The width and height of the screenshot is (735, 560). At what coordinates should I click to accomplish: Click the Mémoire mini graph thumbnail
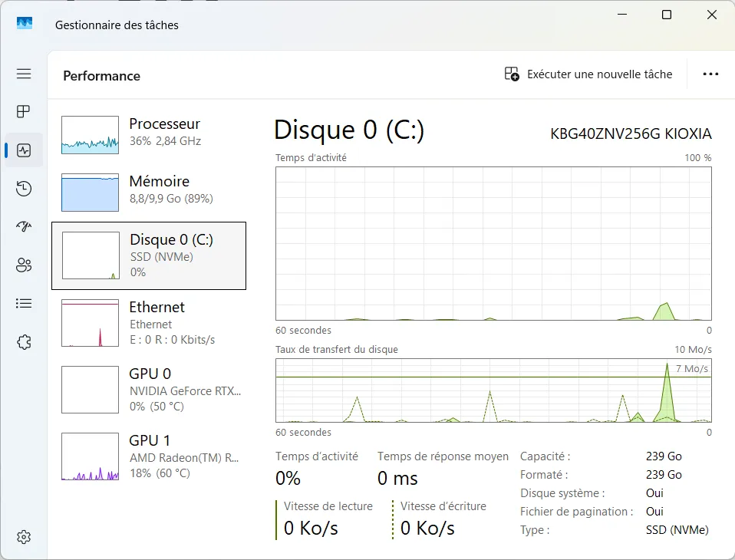pos(90,193)
